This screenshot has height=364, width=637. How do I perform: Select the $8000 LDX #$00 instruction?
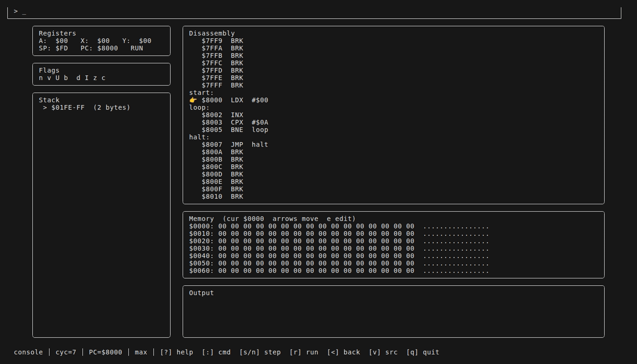(235, 100)
